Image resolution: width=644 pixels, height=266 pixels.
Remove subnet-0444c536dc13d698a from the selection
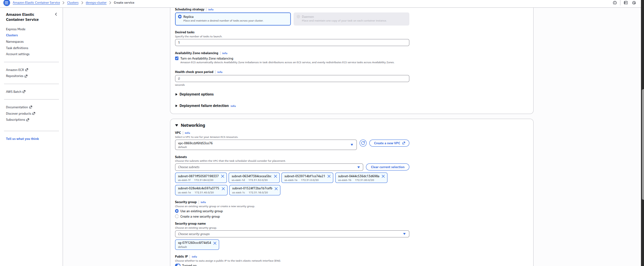pyautogui.click(x=383, y=176)
